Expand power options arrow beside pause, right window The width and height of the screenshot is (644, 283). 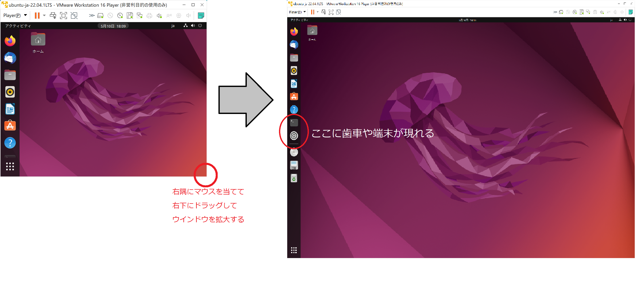pos(318,12)
